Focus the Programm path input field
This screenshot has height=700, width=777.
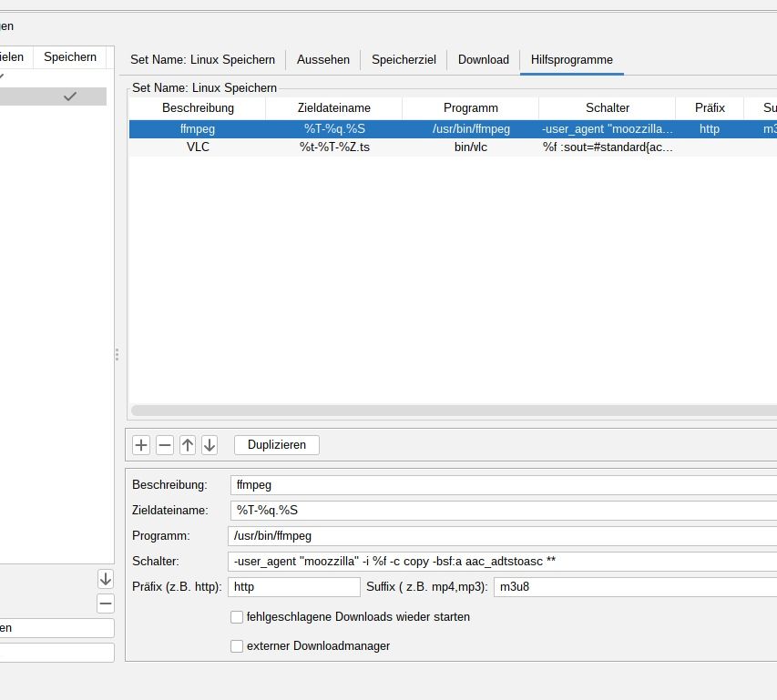click(x=503, y=536)
